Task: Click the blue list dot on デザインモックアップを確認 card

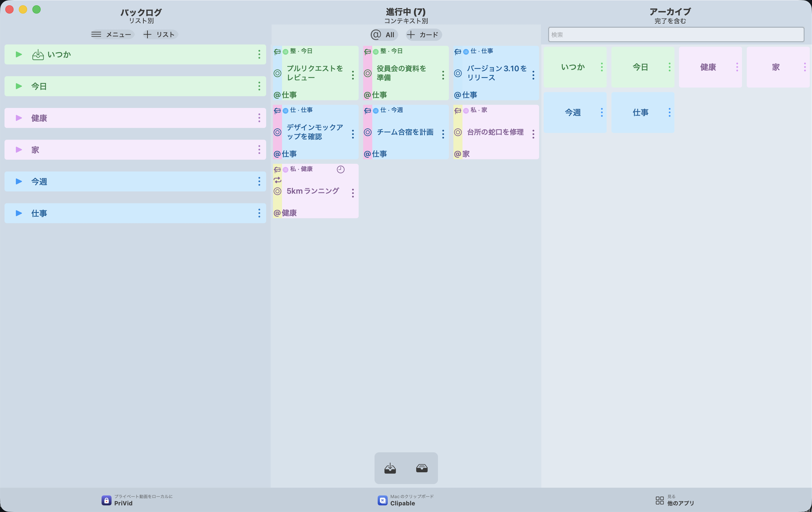Action: 285,111
